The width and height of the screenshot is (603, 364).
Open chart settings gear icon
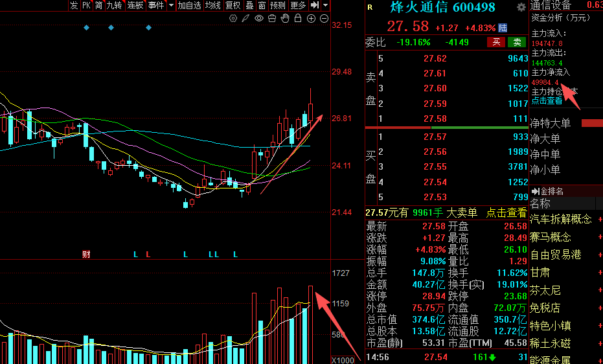click(233, 18)
